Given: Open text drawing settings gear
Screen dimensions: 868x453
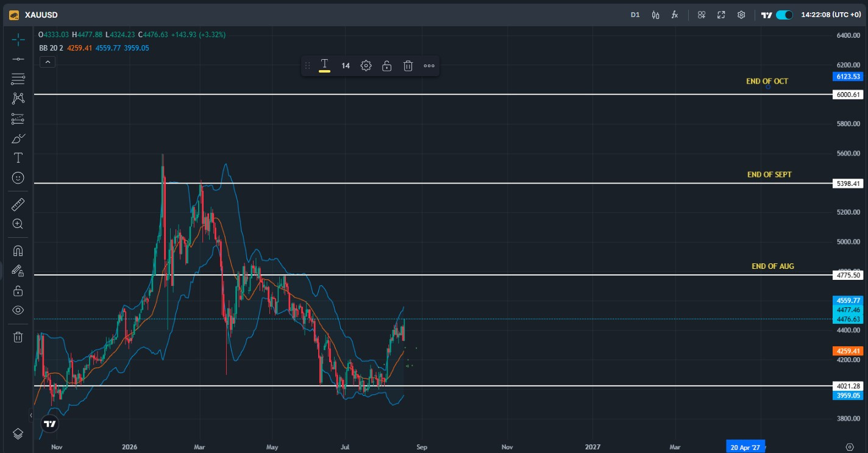Looking at the screenshot, I should (366, 66).
